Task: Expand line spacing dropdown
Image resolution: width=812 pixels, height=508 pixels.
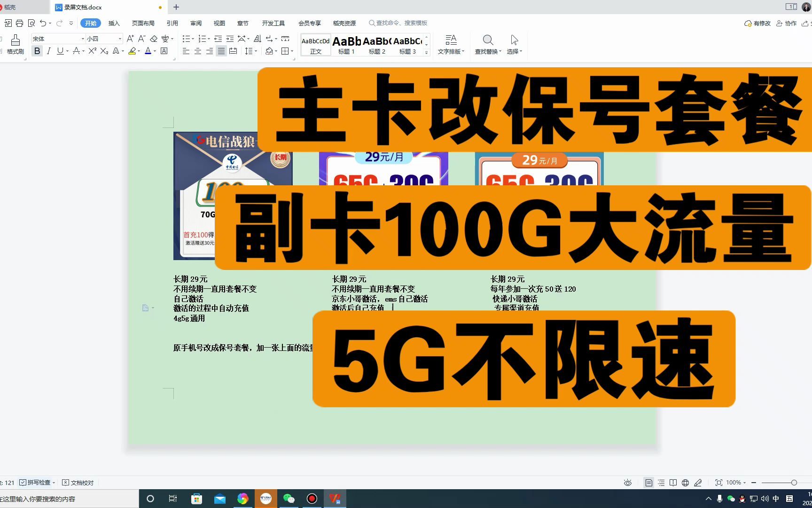Action: click(x=256, y=51)
